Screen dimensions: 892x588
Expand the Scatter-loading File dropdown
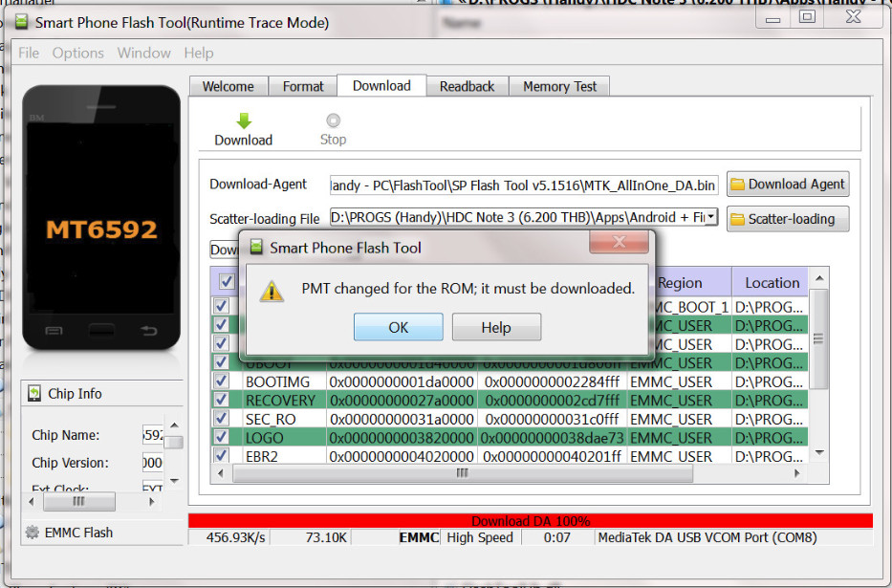(710, 218)
